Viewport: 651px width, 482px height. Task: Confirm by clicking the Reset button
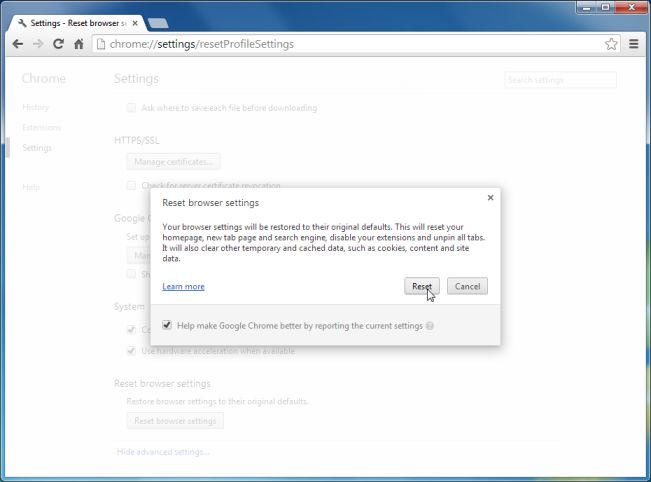tap(422, 286)
